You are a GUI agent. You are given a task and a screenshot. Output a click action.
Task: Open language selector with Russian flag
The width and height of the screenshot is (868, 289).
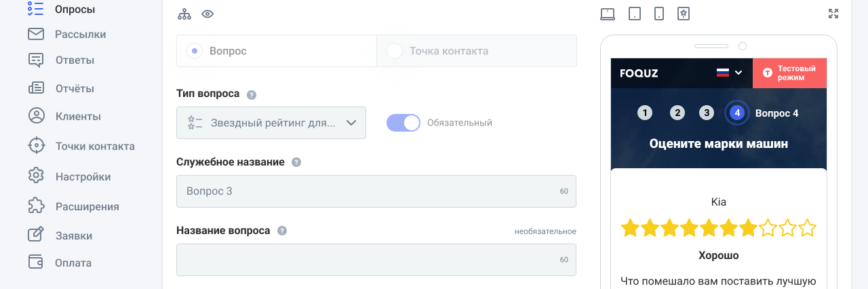729,73
